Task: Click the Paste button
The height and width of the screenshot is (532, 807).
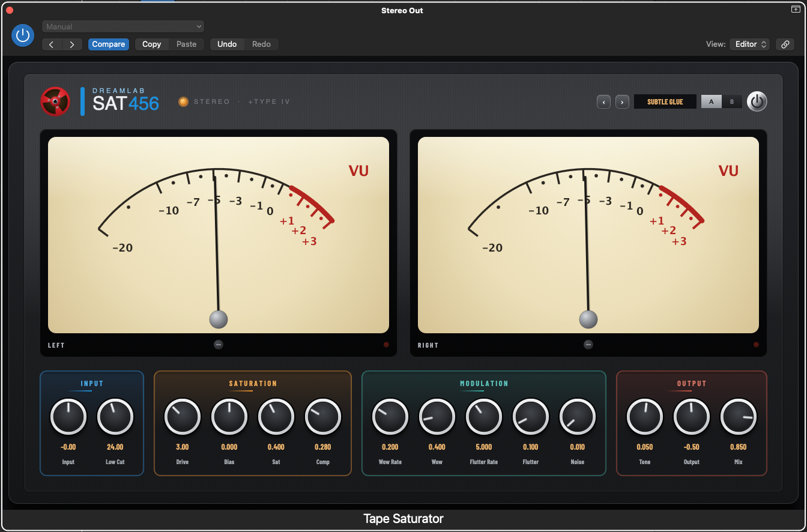Action: tap(187, 44)
